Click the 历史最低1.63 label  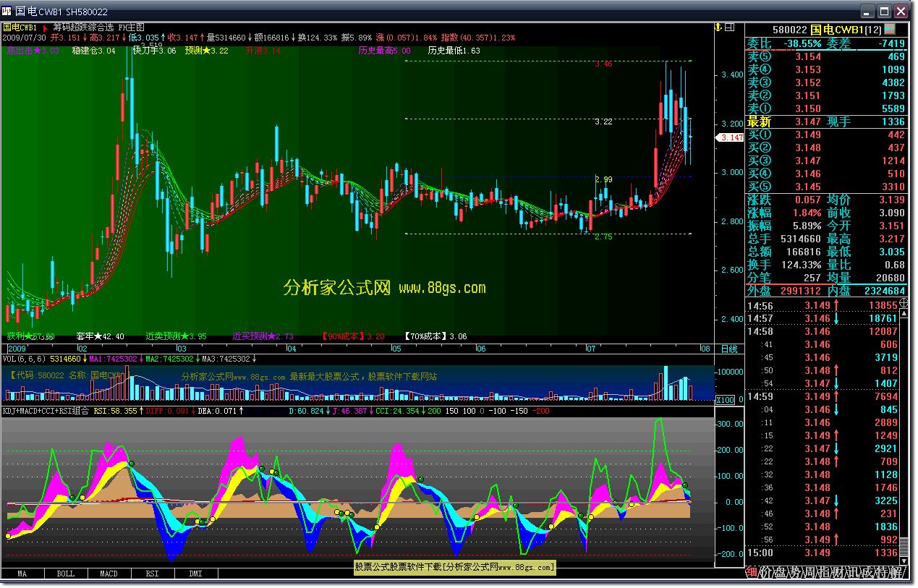pyautogui.click(x=454, y=51)
